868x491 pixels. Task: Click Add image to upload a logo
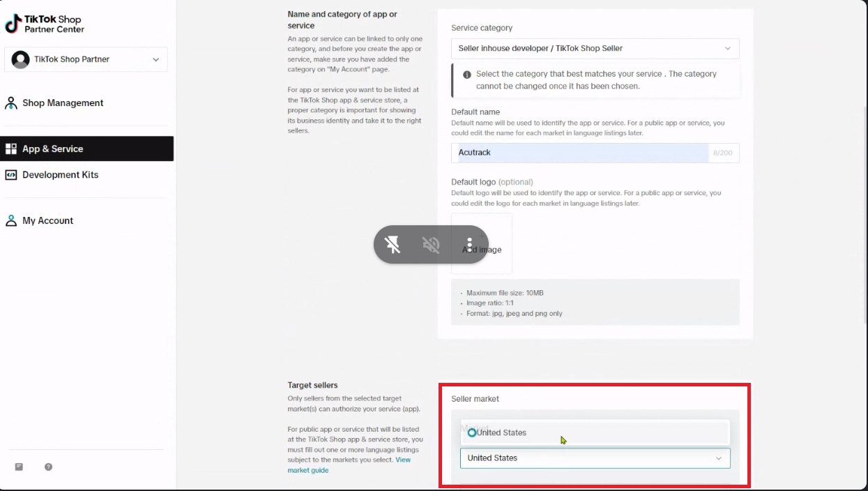(482, 243)
